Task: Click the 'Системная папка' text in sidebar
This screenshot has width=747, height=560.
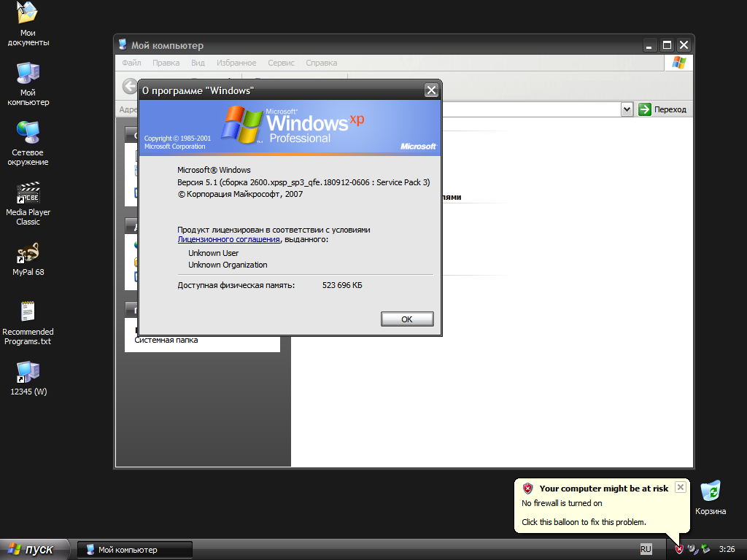Action: pyautogui.click(x=166, y=340)
